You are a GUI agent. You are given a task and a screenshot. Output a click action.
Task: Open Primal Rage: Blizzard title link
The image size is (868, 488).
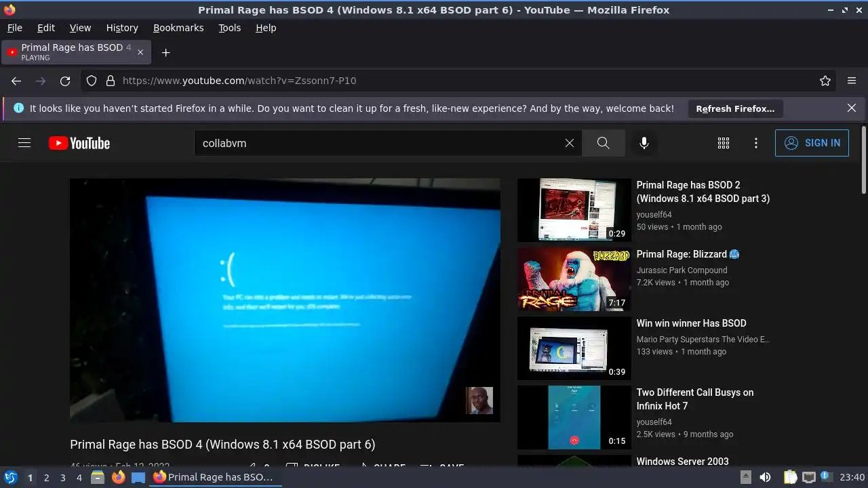[x=688, y=254]
